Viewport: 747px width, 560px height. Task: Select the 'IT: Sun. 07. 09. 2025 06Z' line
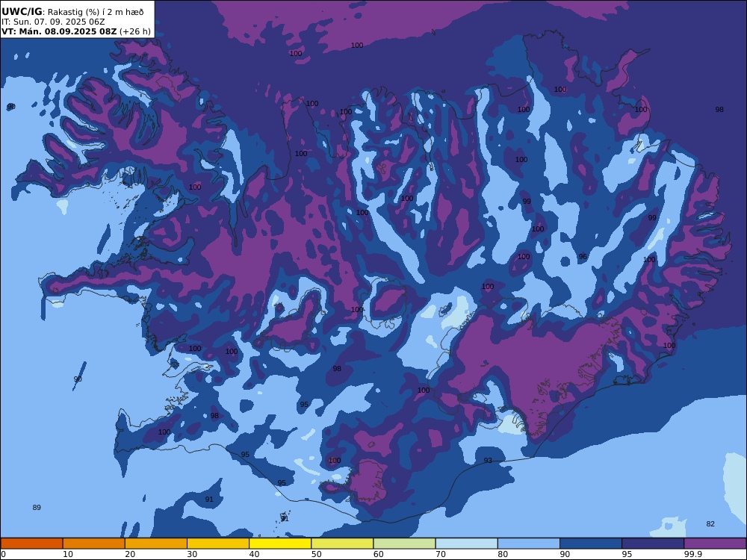point(53,22)
